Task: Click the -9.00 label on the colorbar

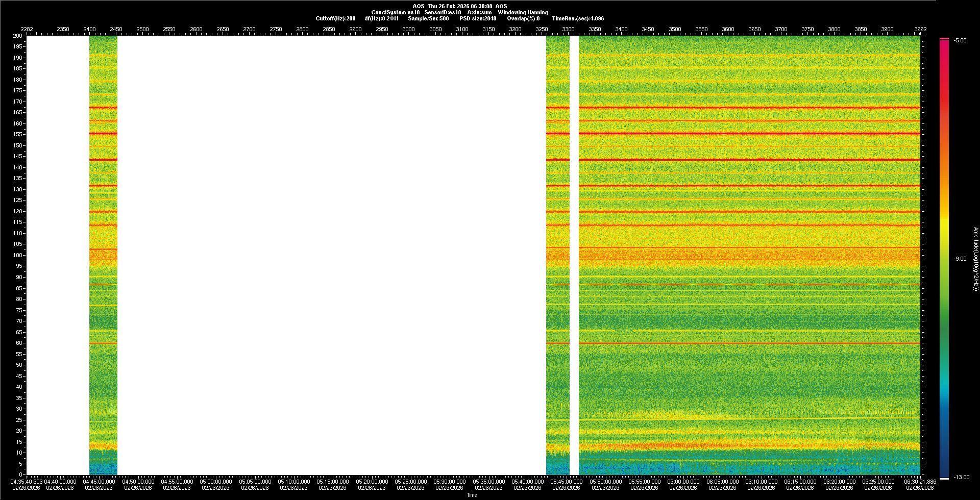Action: [x=960, y=259]
